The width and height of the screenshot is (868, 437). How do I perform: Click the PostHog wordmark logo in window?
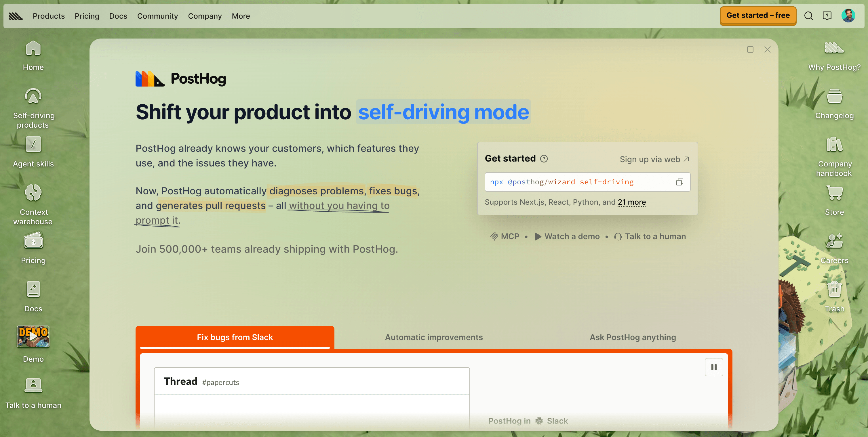pyautogui.click(x=181, y=78)
